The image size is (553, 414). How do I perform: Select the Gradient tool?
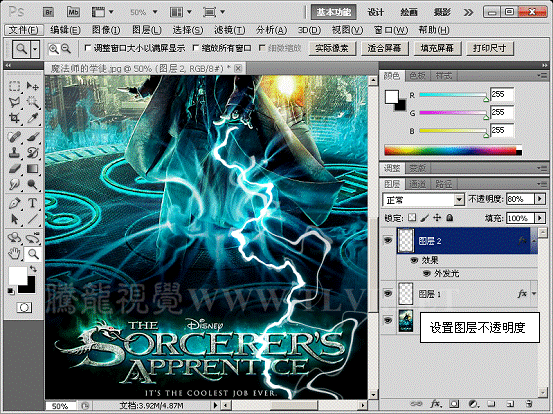(32, 169)
